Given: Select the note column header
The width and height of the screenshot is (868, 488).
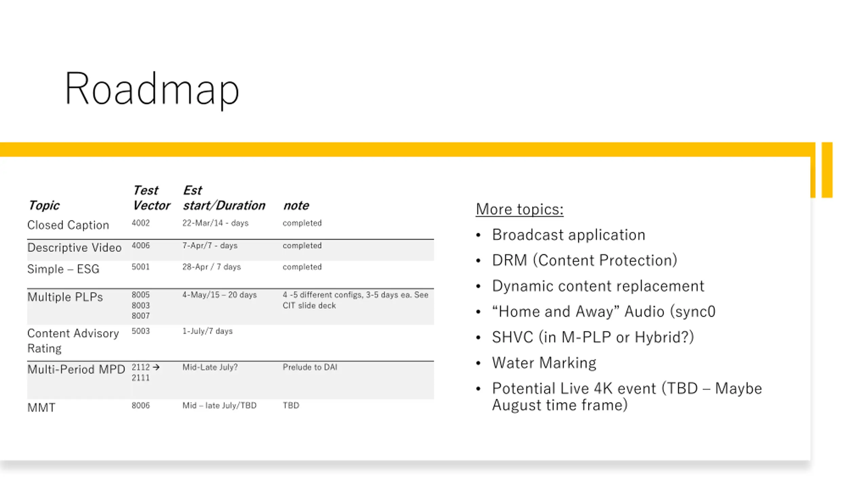Looking at the screenshot, I should click(296, 205).
